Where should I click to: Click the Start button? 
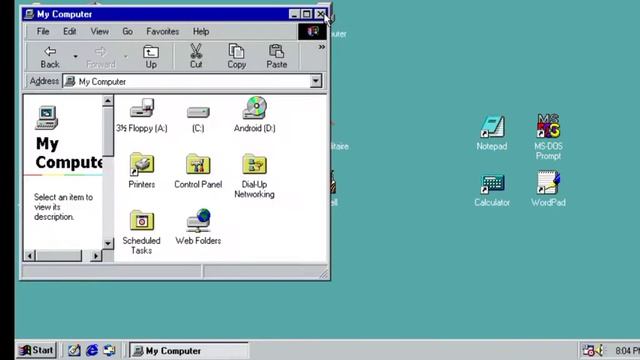pyautogui.click(x=36, y=350)
